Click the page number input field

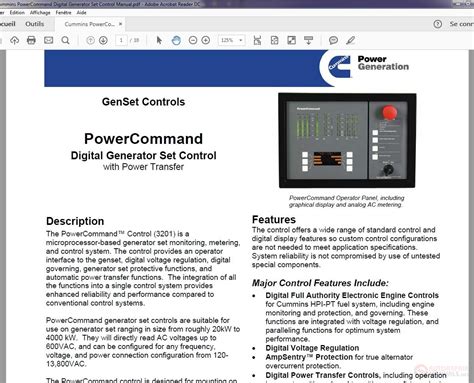(121, 40)
